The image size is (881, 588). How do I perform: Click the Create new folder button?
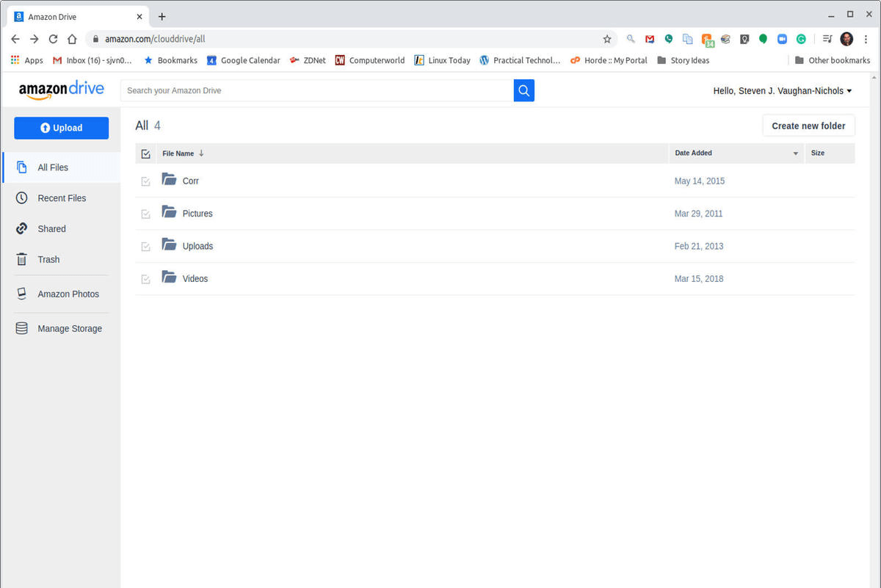tap(808, 126)
